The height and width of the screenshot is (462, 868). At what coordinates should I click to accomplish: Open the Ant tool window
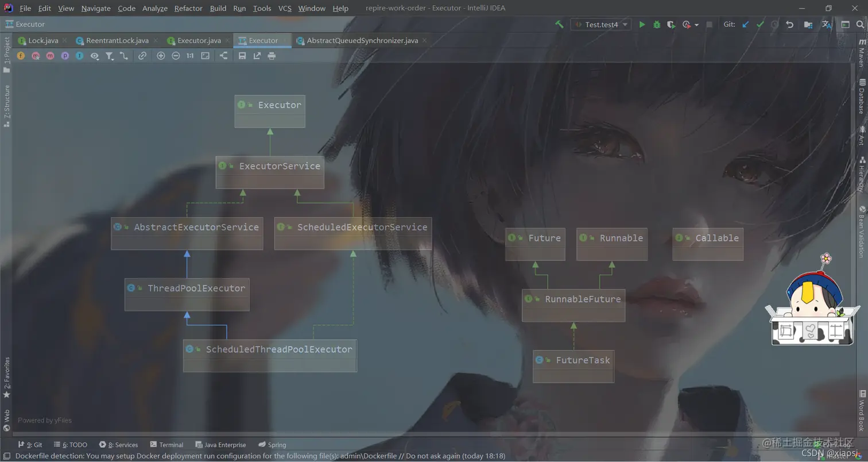tap(862, 135)
